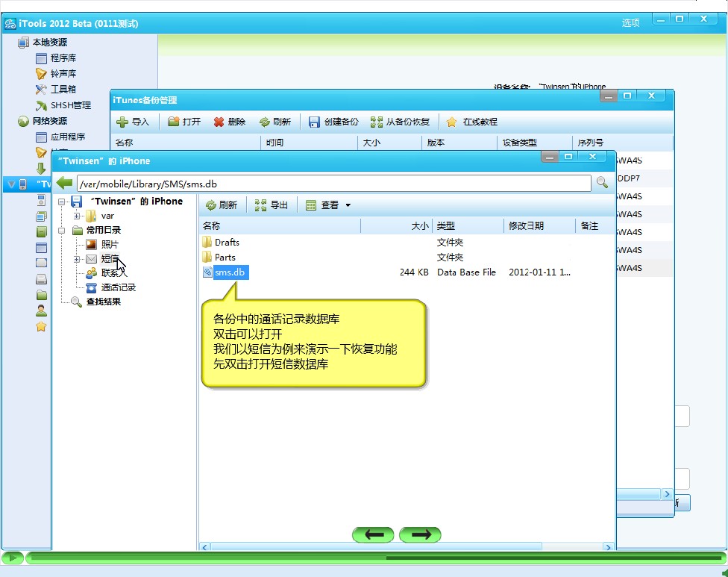
Task: Click 设备类型 column header in backup list
Action: (x=534, y=143)
